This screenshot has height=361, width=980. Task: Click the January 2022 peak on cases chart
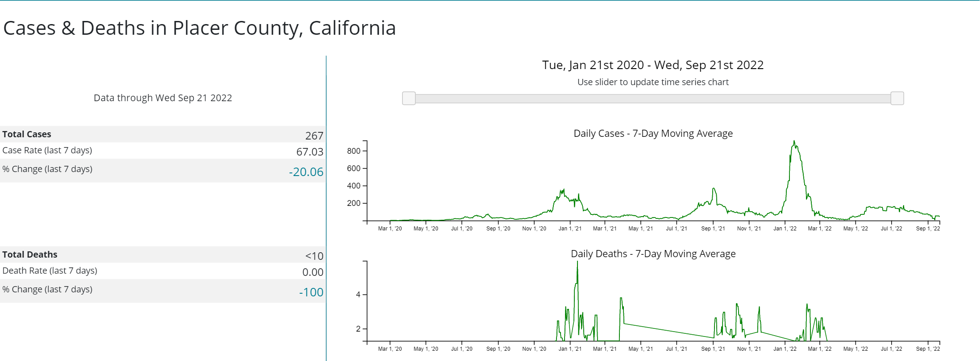794,142
